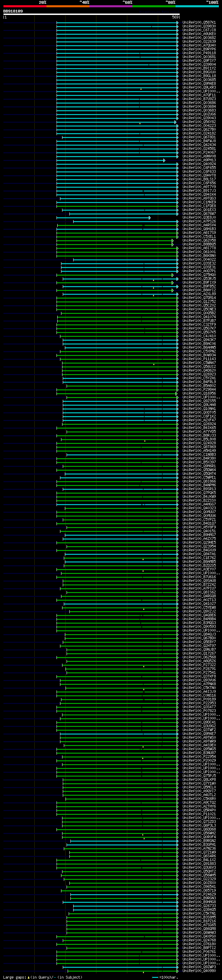
Task: Select the UniRef100_Q7DM14 label
Action: tap(199, 298)
